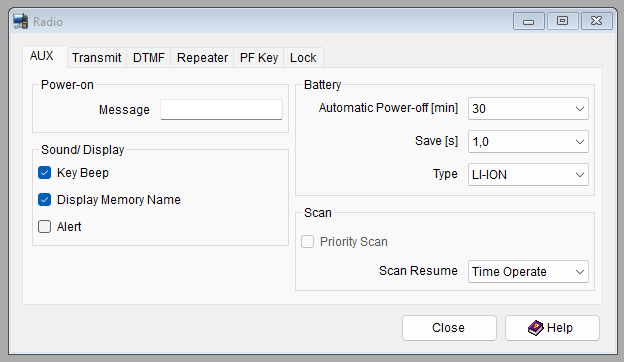Screen dimensions: 624x362
Task: Enable the Alert checkbox
Action: 45,227
